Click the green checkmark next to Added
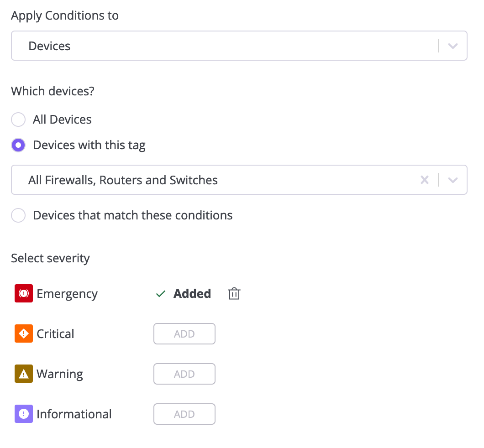This screenshot has height=448, width=484. tap(161, 294)
